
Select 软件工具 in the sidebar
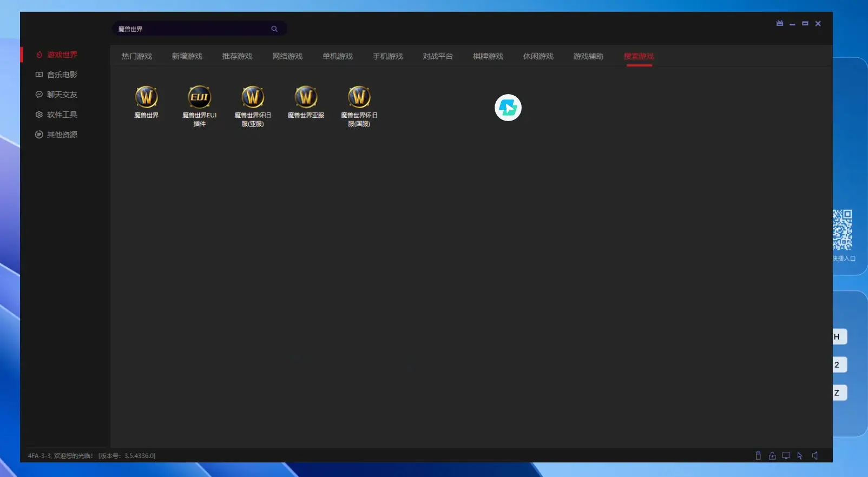[x=62, y=115]
